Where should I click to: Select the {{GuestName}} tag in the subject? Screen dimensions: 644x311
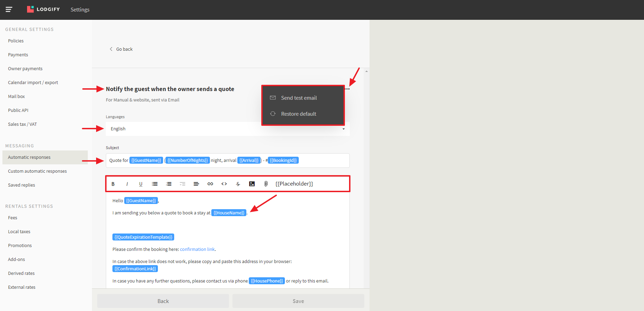[x=146, y=160]
